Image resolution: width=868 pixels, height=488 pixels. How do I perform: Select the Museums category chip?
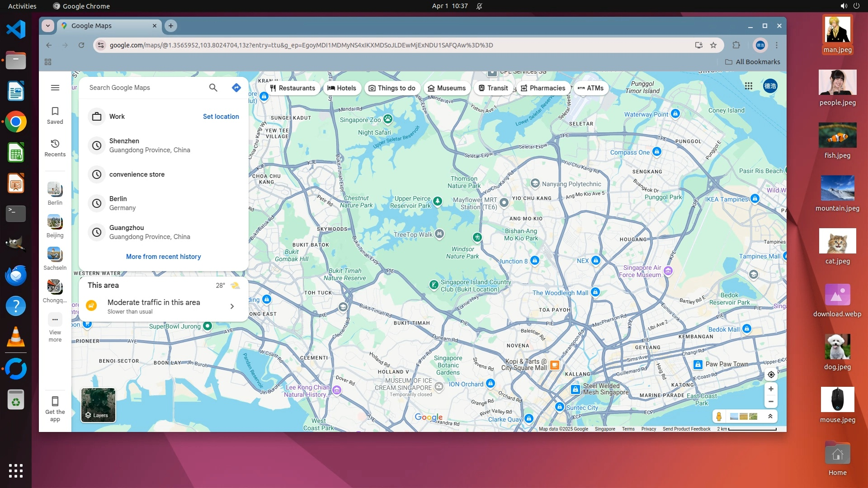click(447, 88)
